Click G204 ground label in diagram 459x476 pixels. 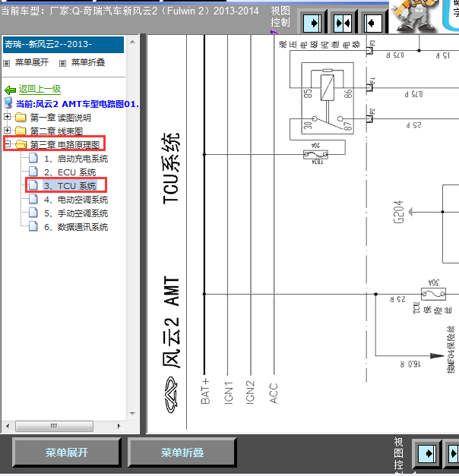[398, 213]
